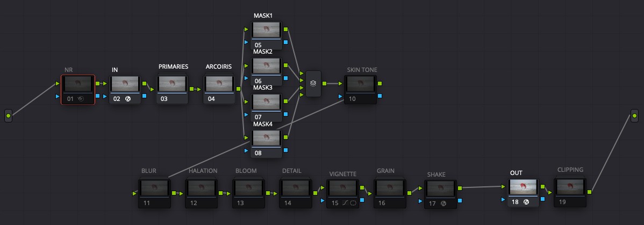Click the FX badge on node 02

click(128, 99)
